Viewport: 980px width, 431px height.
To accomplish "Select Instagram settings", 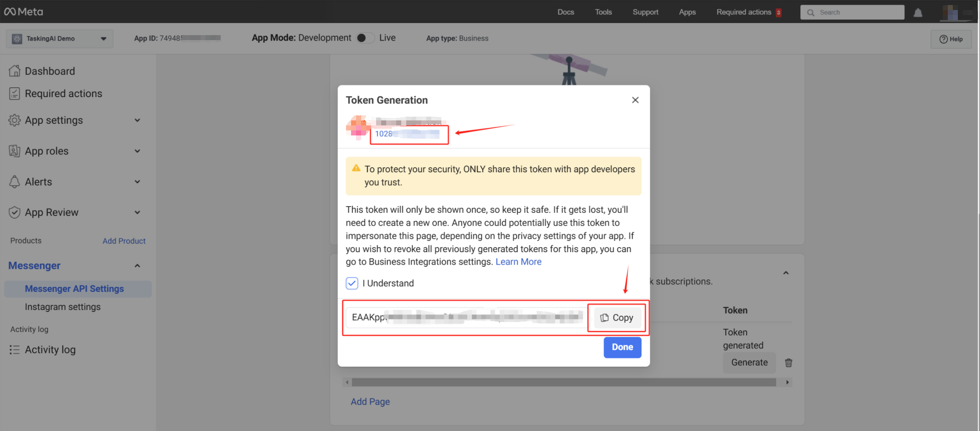I will tap(63, 307).
